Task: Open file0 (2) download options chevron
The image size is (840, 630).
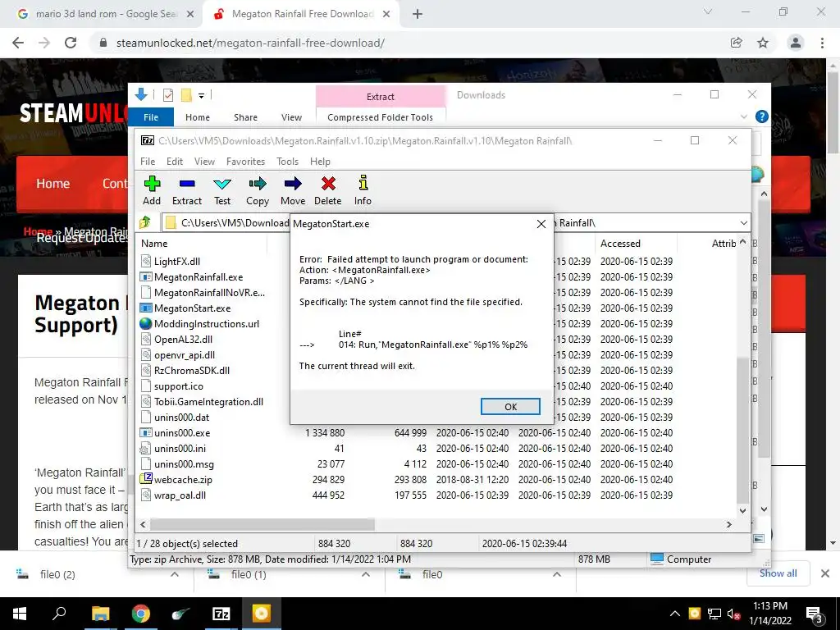Action: click(x=175, y=574)
